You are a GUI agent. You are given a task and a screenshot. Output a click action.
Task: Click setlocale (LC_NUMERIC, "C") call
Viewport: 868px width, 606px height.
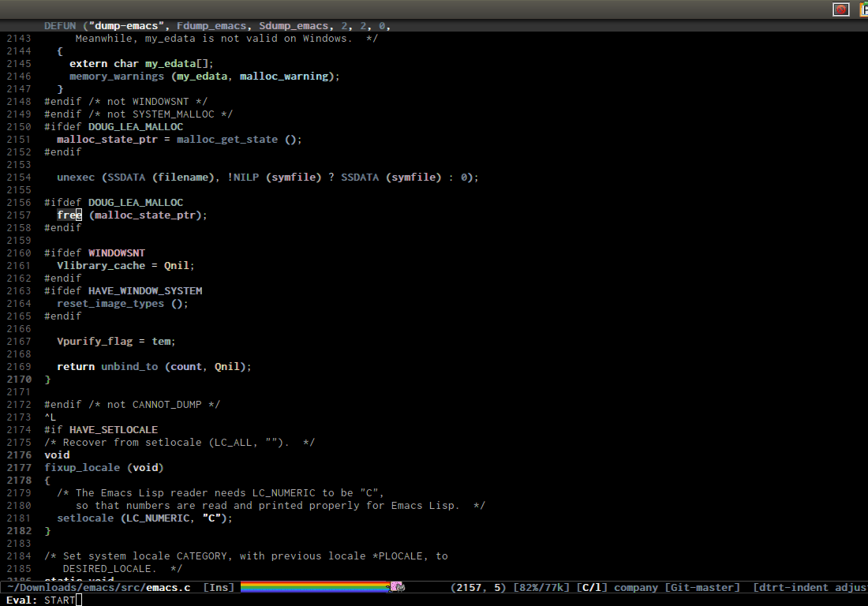[x=145, y=518]
